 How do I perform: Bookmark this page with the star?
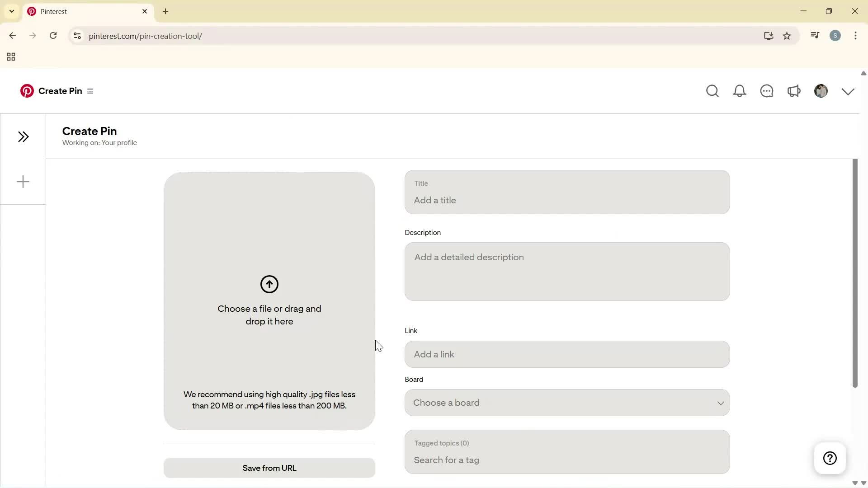[x=787, y=36]
